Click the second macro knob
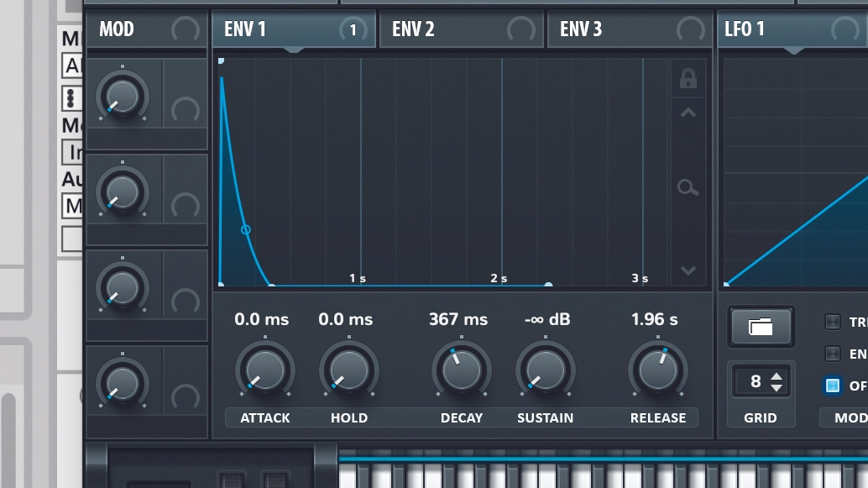This screenshot has height=488, width=868. (x=123, y=192)
